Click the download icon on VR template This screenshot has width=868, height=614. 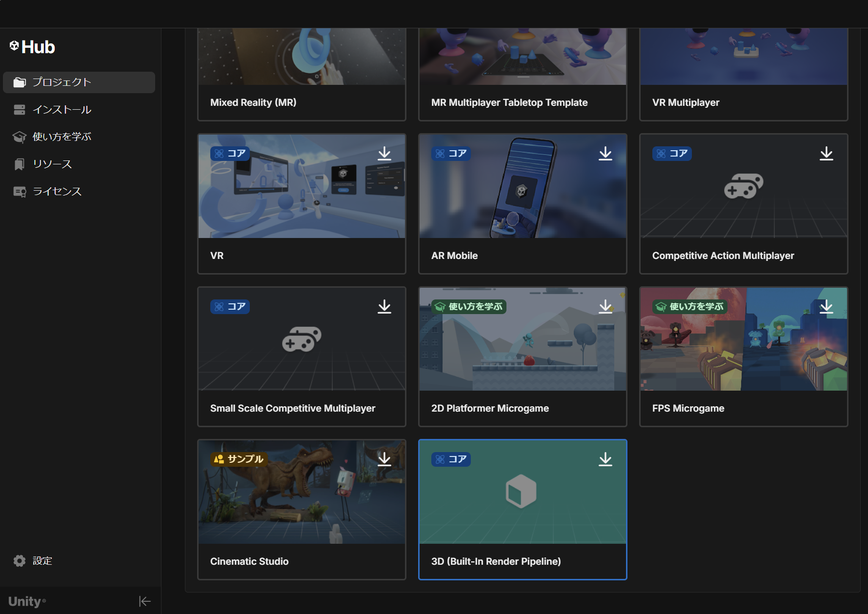click(x=384, y=154)
